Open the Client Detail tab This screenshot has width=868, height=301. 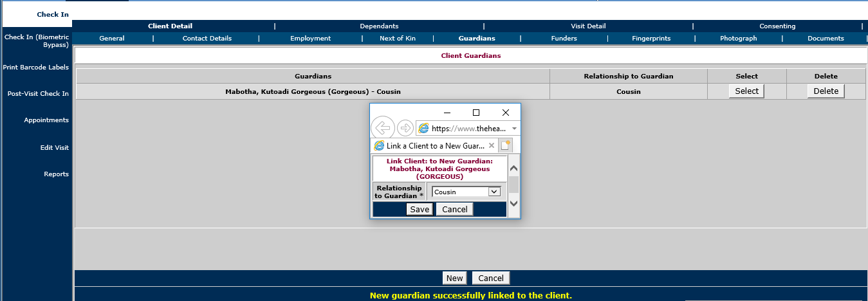[x=170, y=26]
